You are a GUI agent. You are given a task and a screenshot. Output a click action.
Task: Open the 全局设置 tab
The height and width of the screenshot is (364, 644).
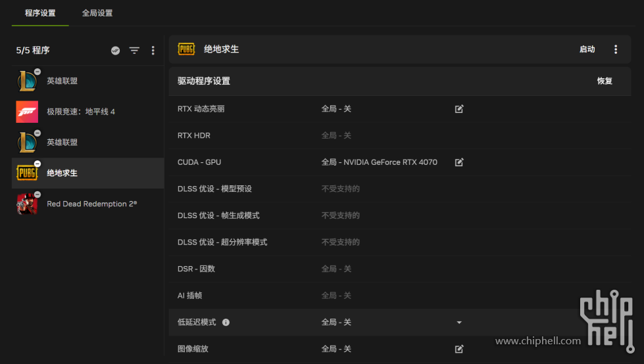click(x=97, y=13)
